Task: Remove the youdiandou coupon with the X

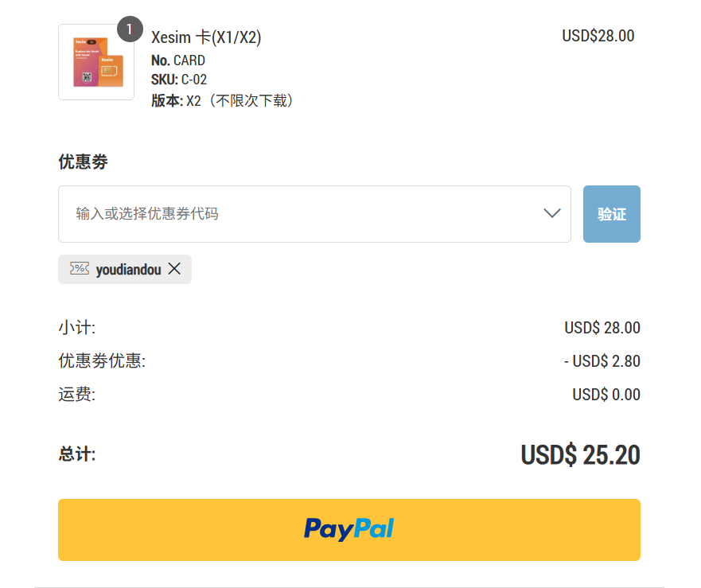Action: point(174,269)
